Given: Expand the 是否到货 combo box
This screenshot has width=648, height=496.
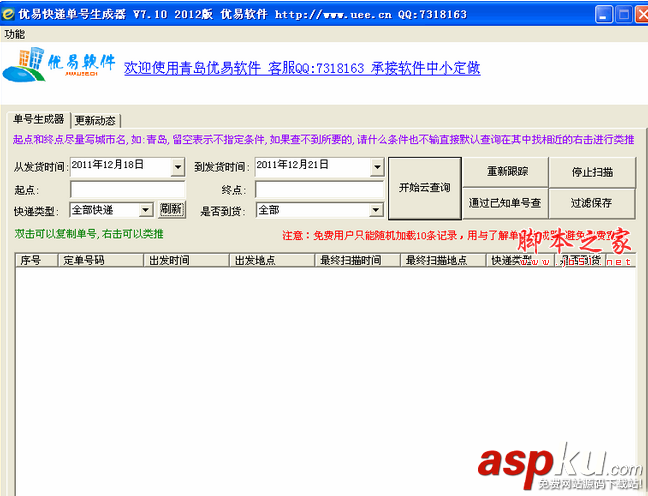Looking at the screenshot, I should click(376, 210).
